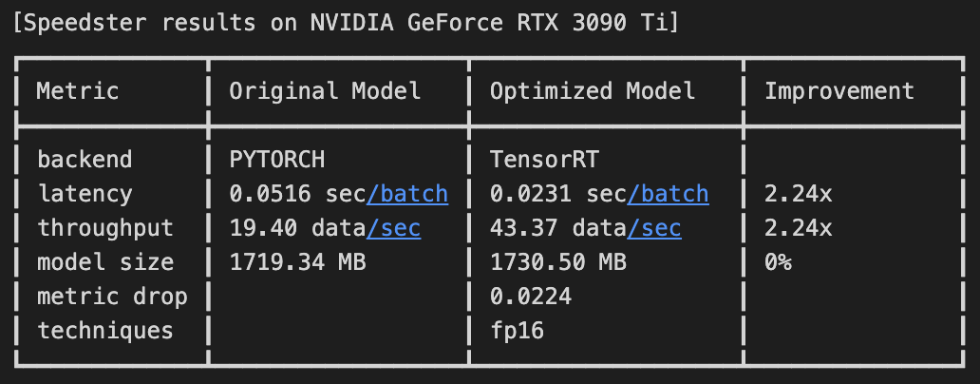980x384 pixels.
Task: Click the TensorRT backend value
Action: click(x=544, y=160)
